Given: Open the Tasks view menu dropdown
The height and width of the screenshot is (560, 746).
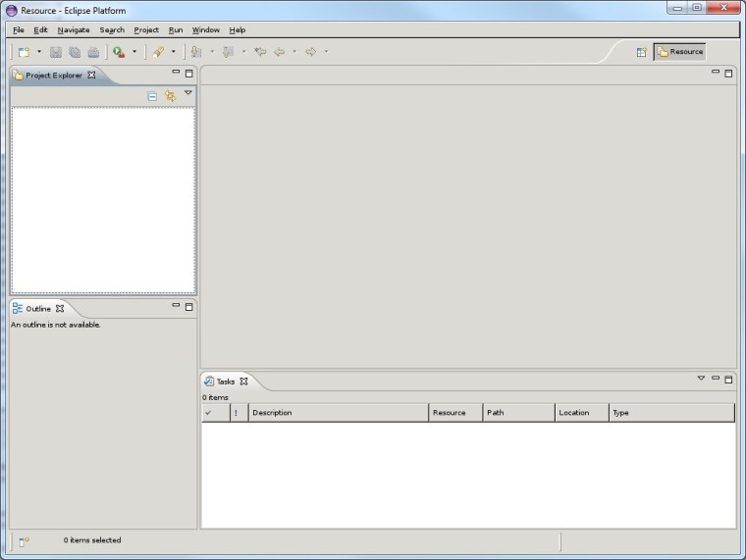Looking at the screenshot, I should (x=701, y=378).
